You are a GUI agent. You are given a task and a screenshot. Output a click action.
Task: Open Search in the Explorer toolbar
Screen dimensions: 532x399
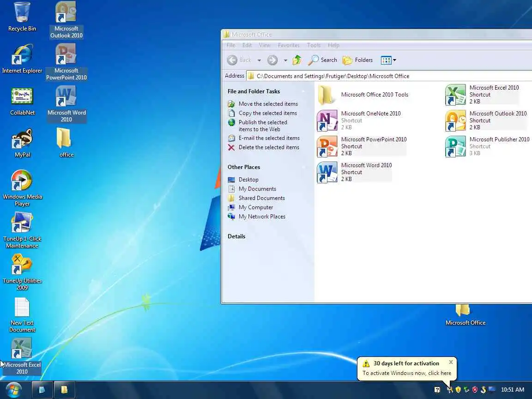[323, 60]
